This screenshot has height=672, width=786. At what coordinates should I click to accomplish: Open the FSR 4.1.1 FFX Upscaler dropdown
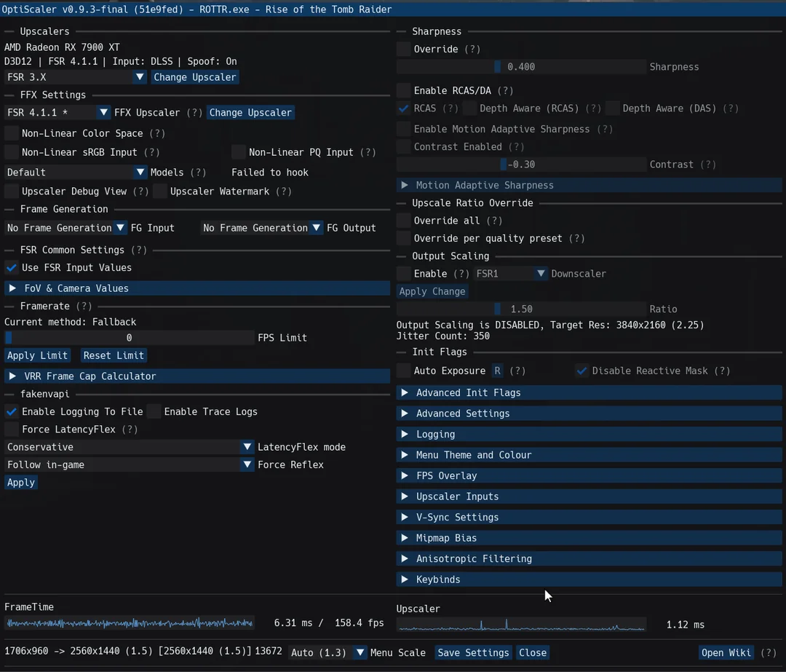57,112
